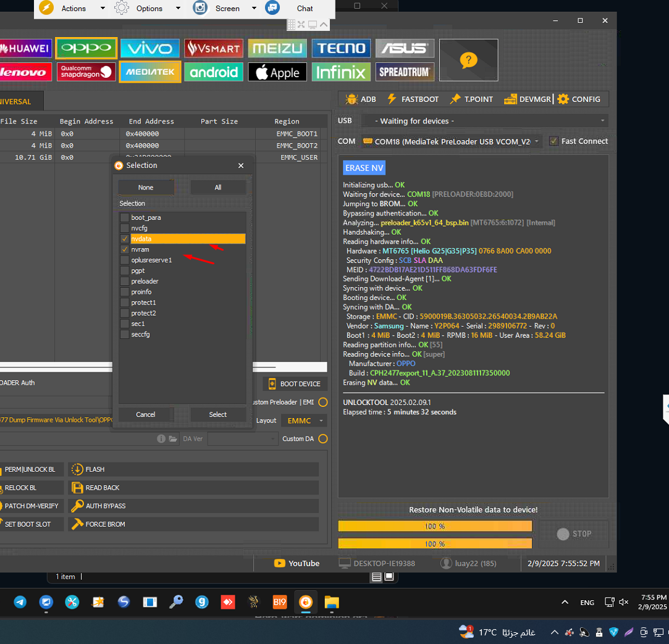The image size is (669, 644).
Task: Expand the Actions dropdown arrow
Action: (x=103, y=8)
